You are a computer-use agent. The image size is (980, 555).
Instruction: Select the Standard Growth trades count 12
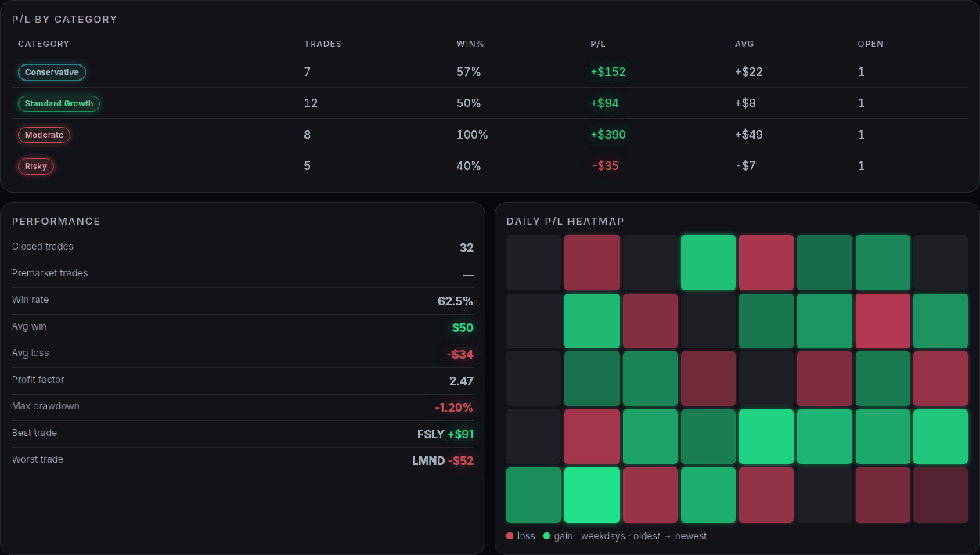coord(311,103)
